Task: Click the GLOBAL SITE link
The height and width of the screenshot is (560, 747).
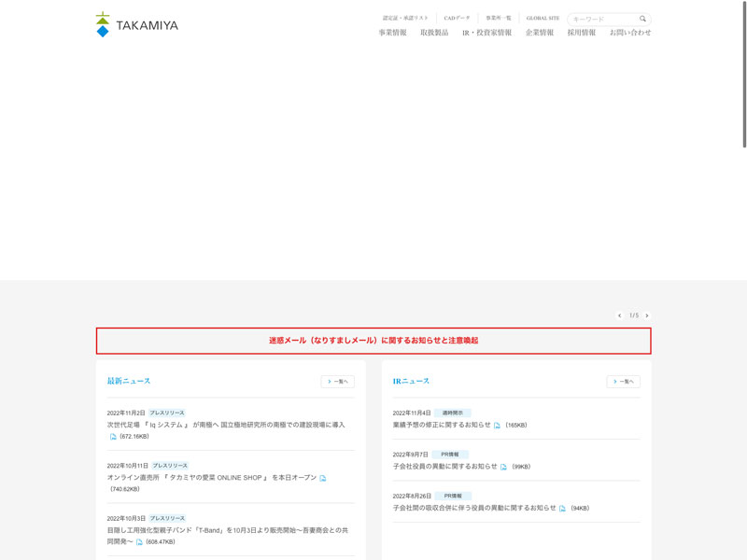Action: pyautogui.click(x=543, y=18)
